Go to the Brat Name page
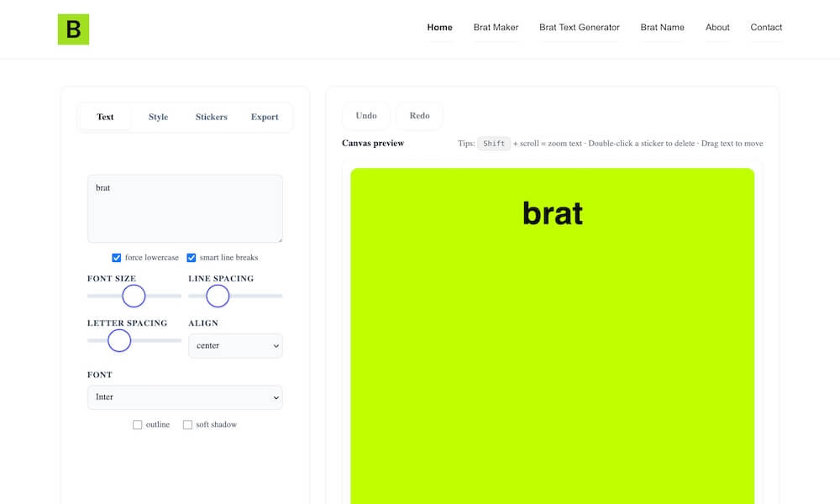Image resolution: width=840 pixels, height=504 pixels. (x=662, y=27)
